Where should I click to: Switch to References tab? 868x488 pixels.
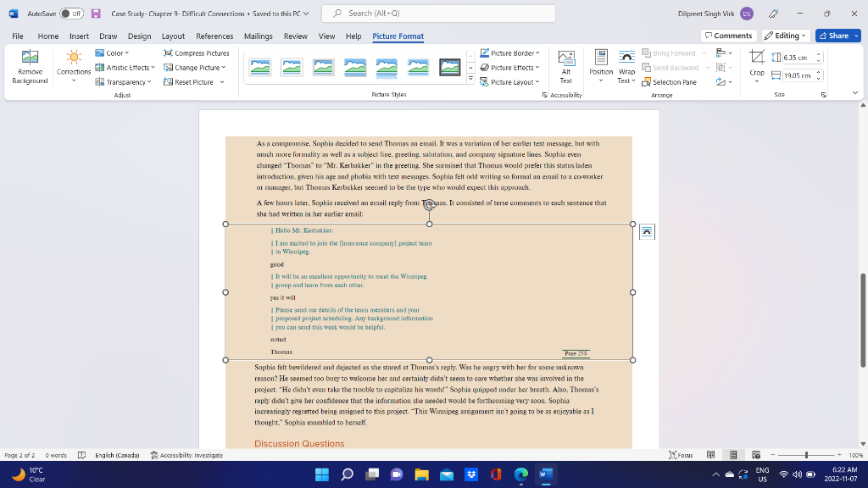point(214,36)
